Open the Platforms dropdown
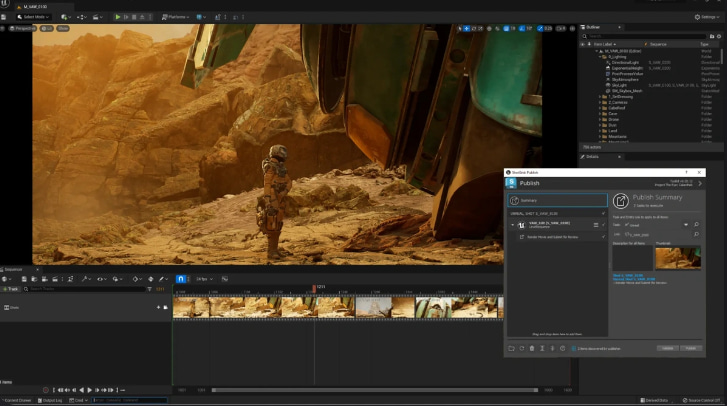This screenshot has width=727, height=406. (x=175, y=17)
